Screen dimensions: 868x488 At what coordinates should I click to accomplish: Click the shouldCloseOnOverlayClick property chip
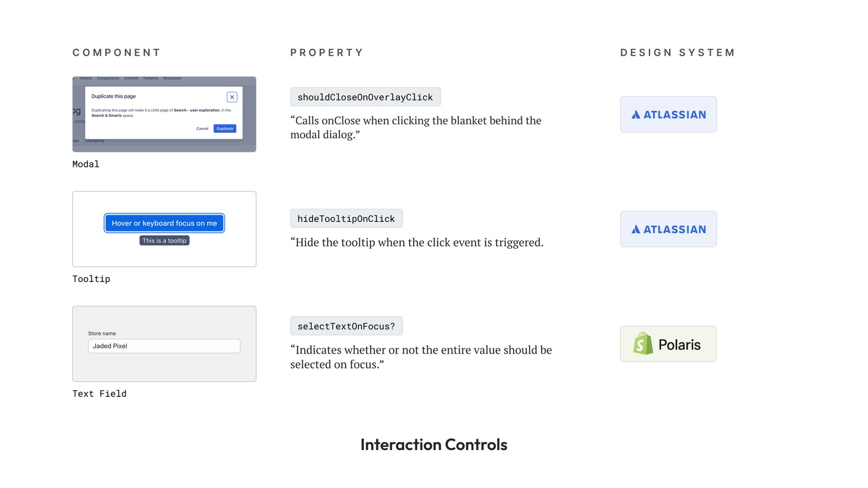[365, 97]
